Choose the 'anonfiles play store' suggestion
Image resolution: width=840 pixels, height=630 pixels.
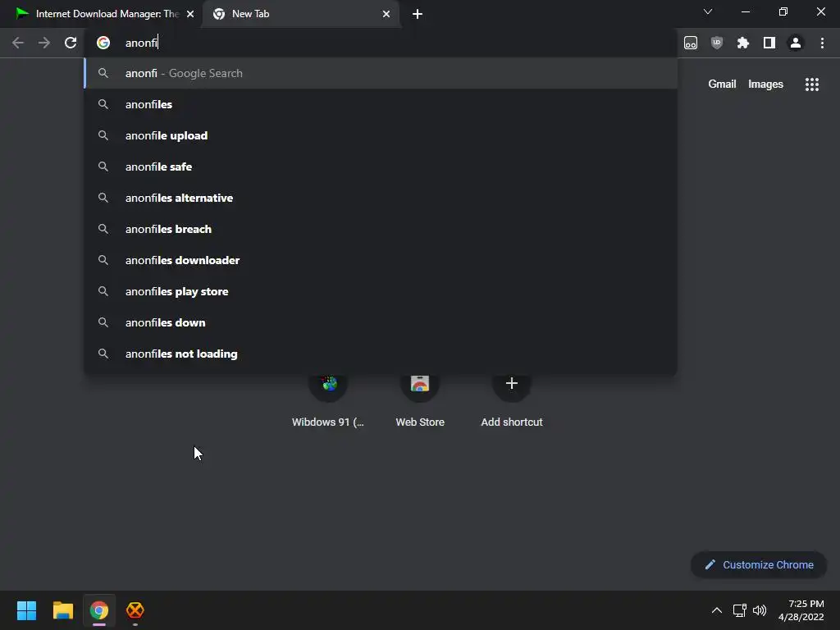381,291
